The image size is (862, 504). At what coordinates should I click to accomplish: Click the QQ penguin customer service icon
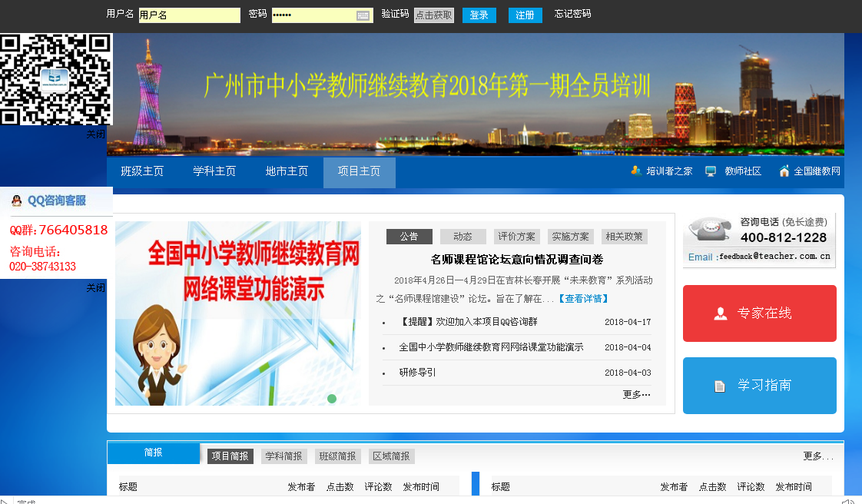(16, 201)
